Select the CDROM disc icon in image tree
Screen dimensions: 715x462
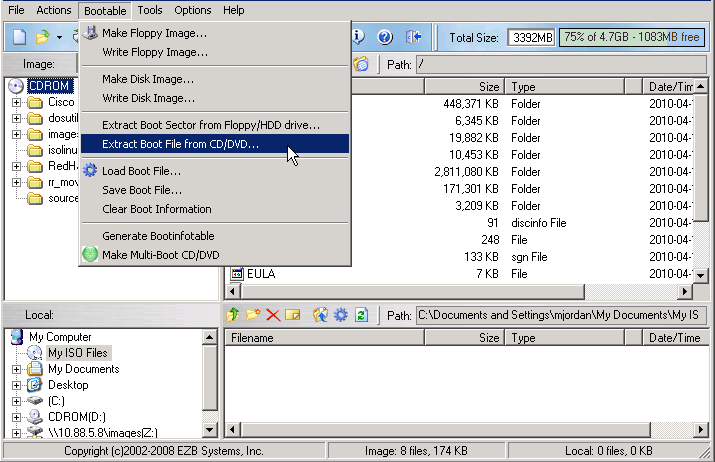(16, 86)
